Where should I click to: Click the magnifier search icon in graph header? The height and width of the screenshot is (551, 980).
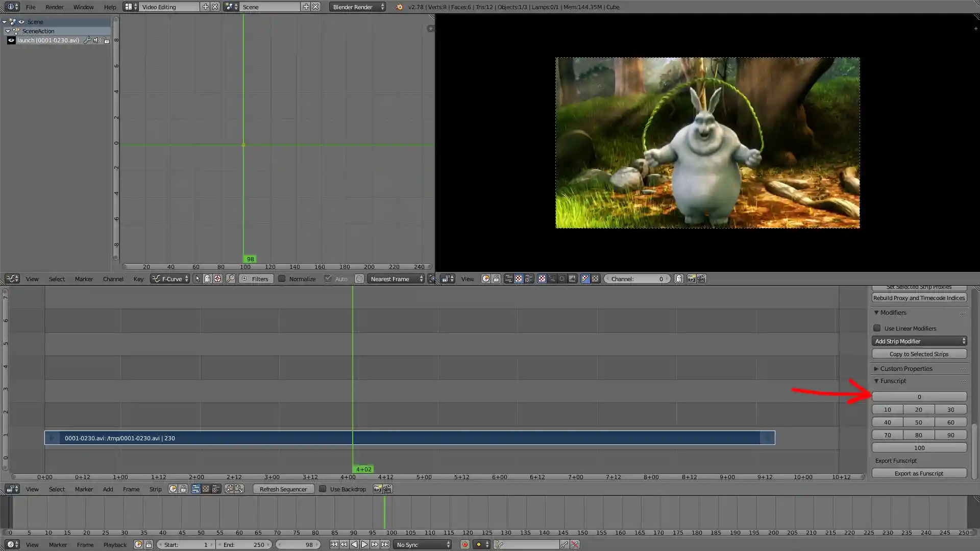[x=231, y=279]
